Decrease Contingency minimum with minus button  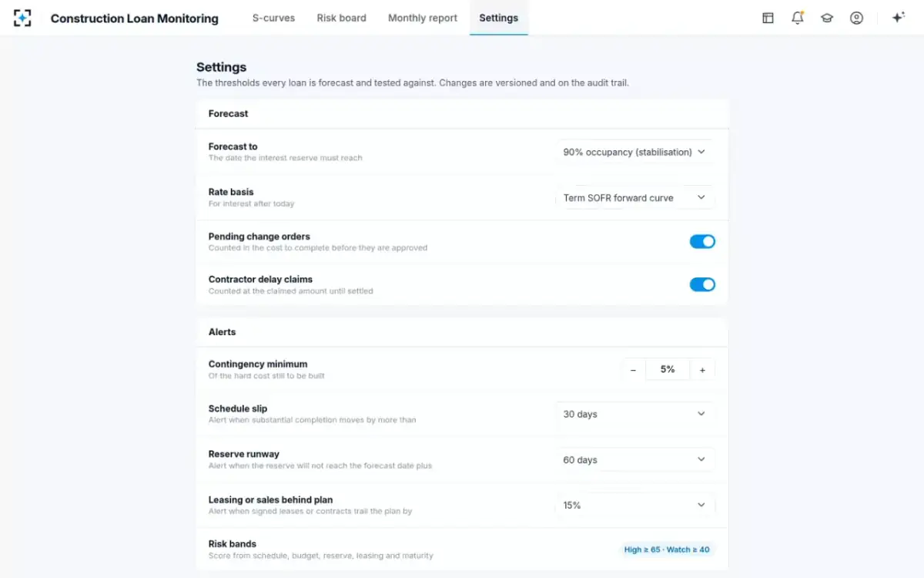[x=633, y=370]
